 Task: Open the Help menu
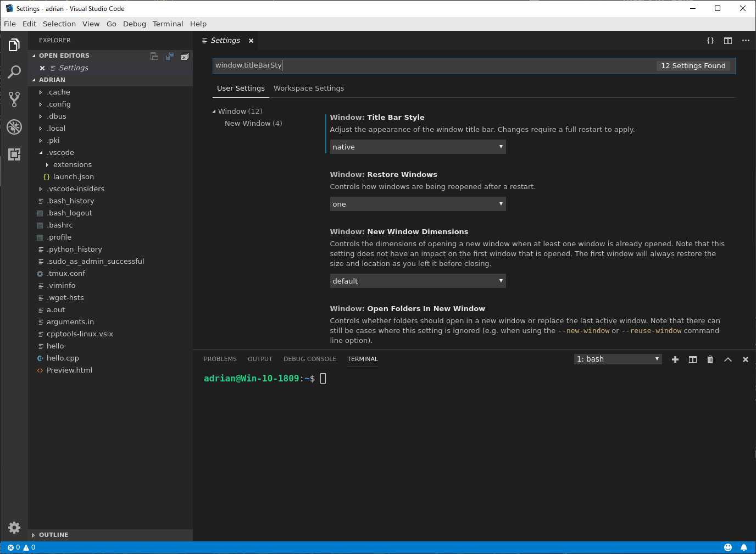tap(198, 24)
